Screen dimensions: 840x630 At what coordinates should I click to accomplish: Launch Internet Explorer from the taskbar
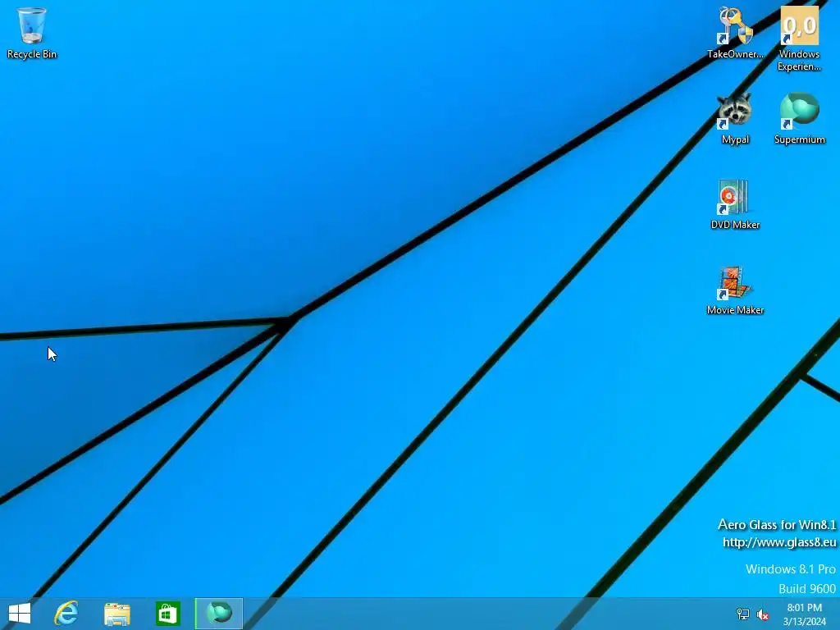pyautogui.click(x=66, y=614)
